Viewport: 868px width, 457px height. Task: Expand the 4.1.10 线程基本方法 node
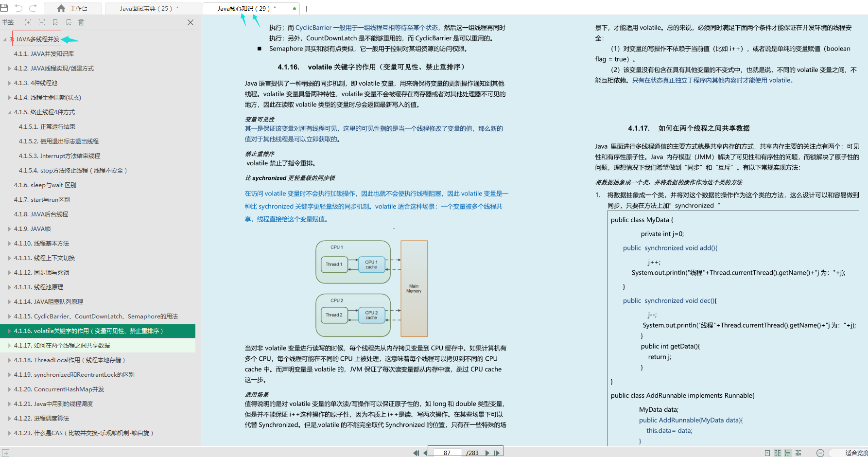tap(10, 244)
